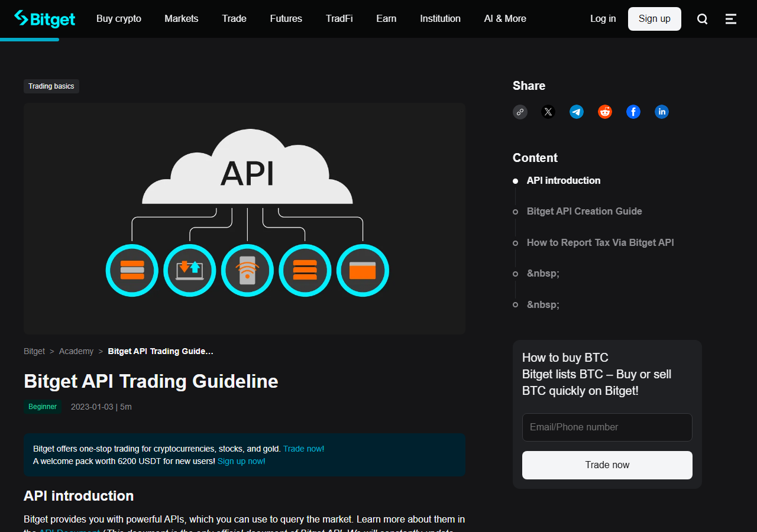Share article on Telegram

tap(577, 112)
